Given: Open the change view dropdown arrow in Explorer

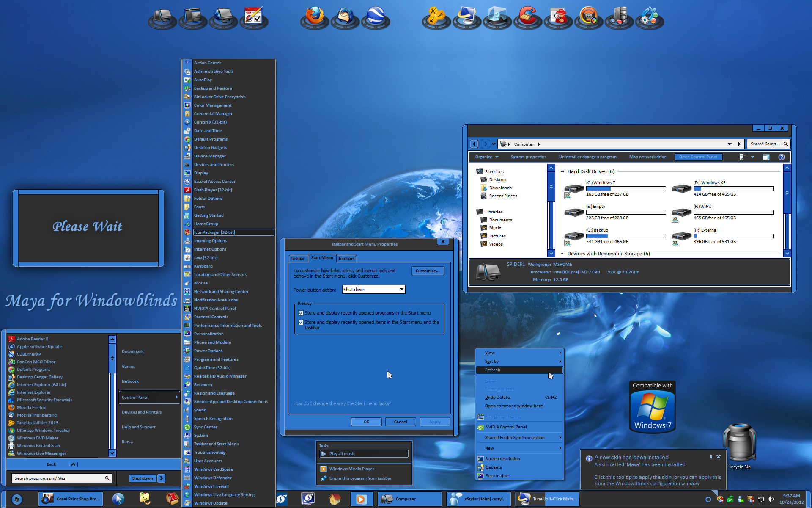Looking at the screenshot, I should pyautogui.click(x=753, y=157).
